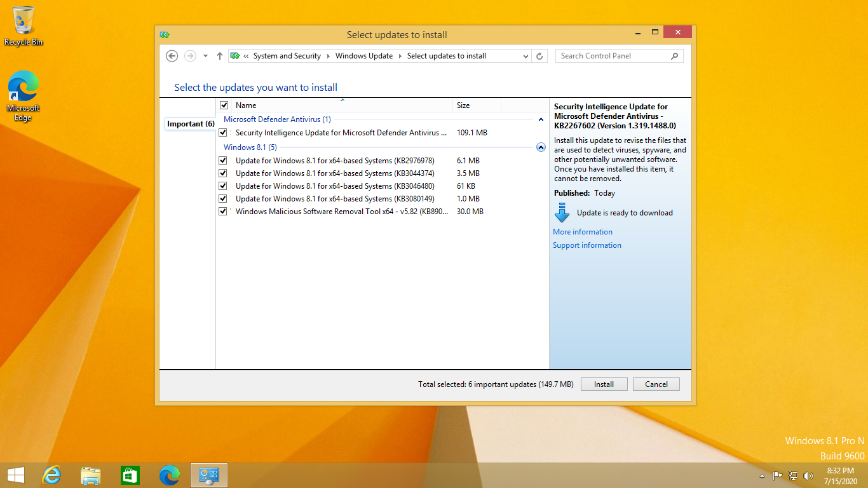Uncheck update KB3046480

223,186
